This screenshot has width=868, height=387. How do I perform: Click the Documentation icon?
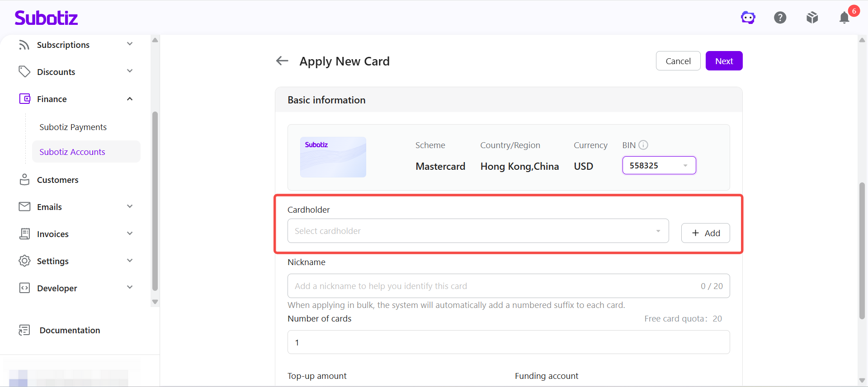click(24, 330)
